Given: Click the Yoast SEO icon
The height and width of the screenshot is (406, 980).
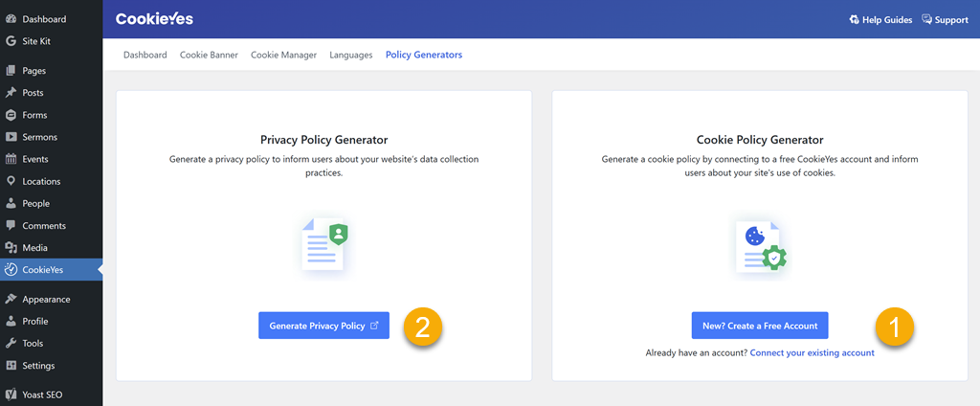Looking at the screenshot, I should click(x=11, y=395).
